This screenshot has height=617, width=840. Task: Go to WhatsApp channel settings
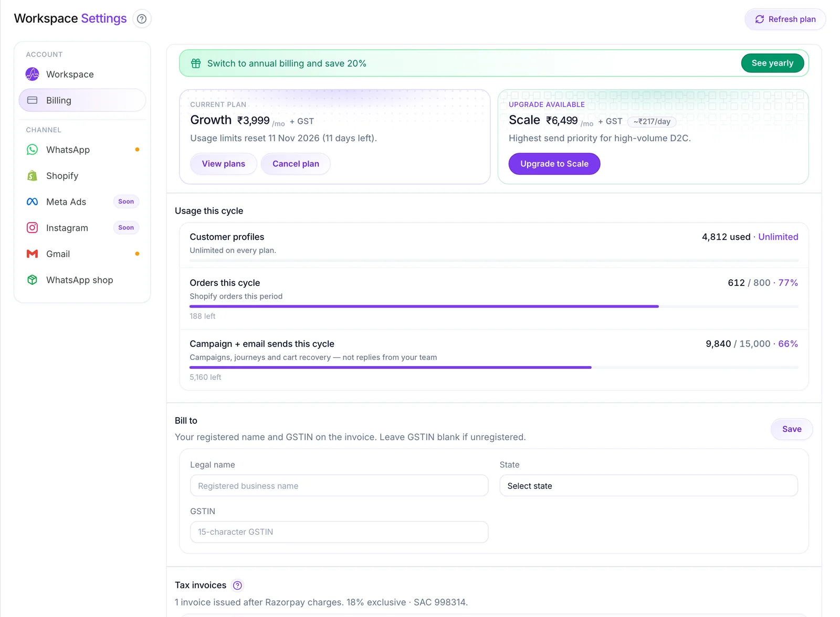point(82,150)
